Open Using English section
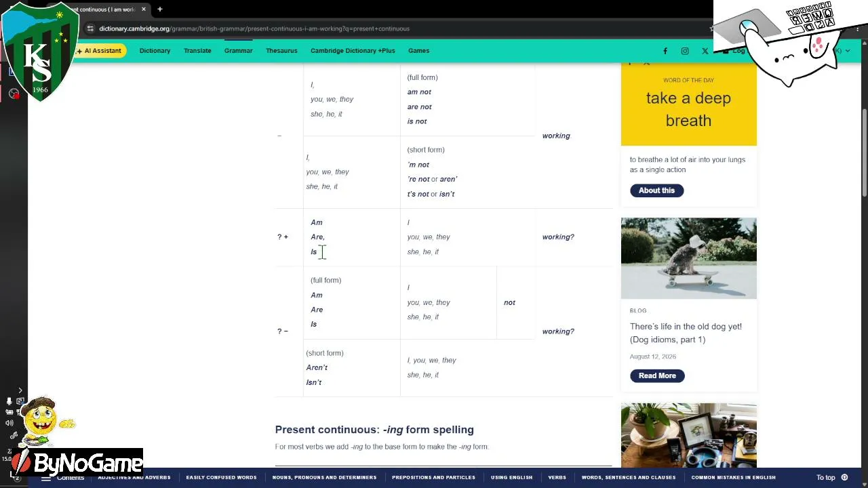The width and height of the screenshot is (868, 488). pyautogui.click(x=511, y=477)
